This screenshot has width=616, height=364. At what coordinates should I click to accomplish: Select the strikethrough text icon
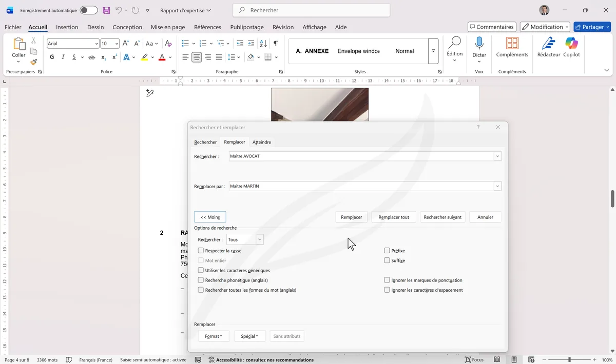pos(91,56)
